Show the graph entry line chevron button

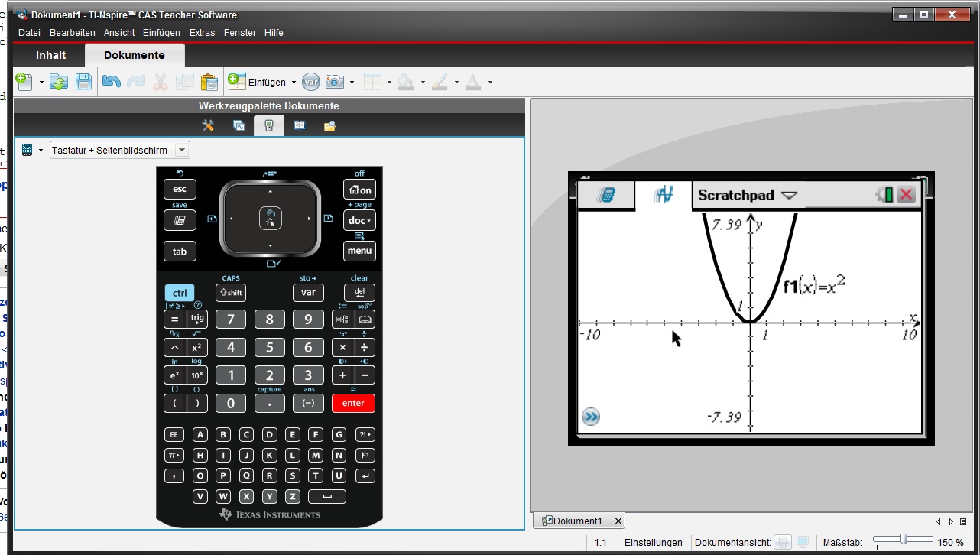coord(590,417)
